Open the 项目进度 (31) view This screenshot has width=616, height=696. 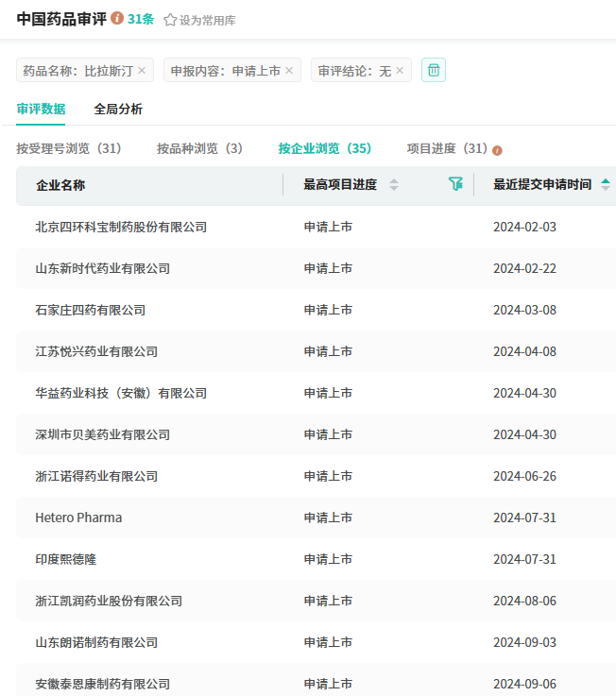(447, 149)
